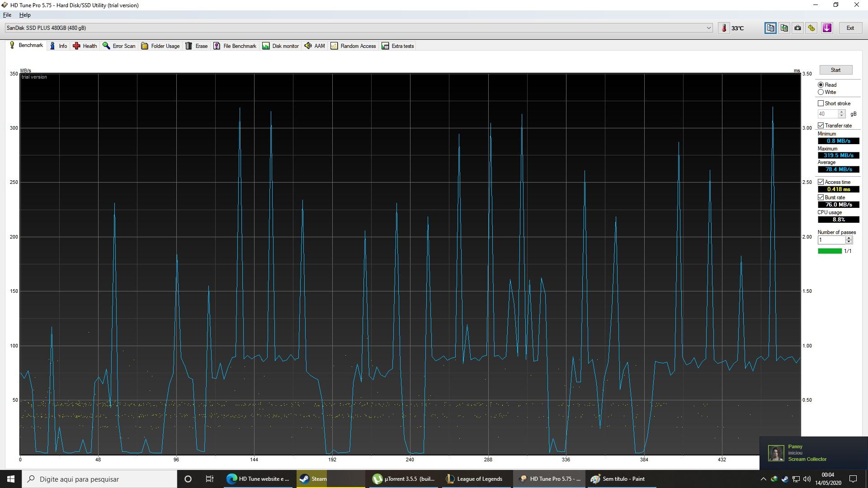Click the Steam tray icon
Viewport: 868px width, 488px height.
(x=785, y=479)
